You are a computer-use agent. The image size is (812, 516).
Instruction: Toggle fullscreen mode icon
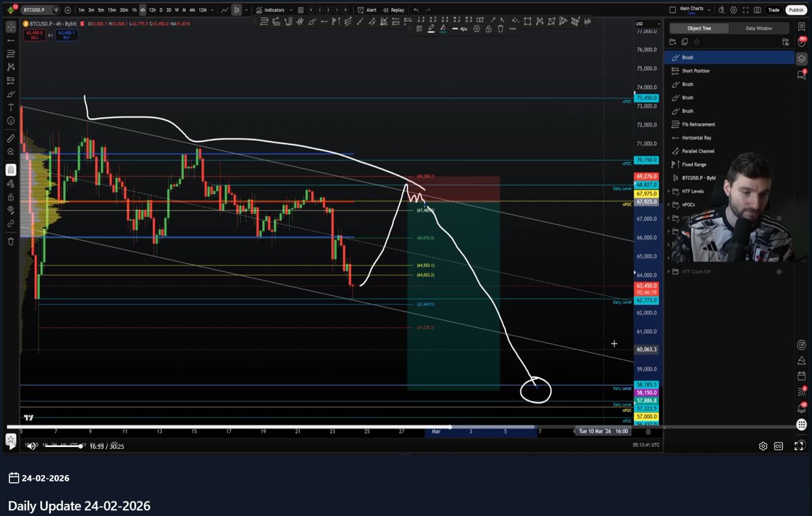click(x=744, y=10)
